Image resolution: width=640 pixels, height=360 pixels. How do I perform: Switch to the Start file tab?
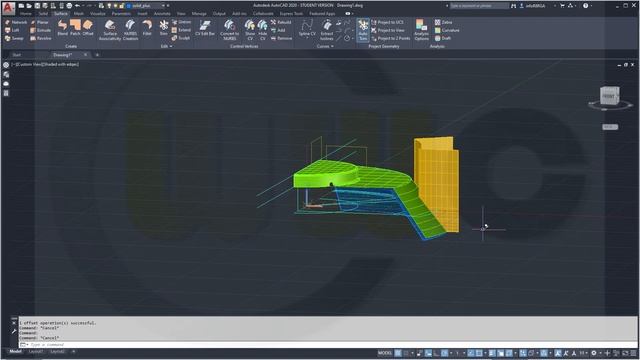17,55
